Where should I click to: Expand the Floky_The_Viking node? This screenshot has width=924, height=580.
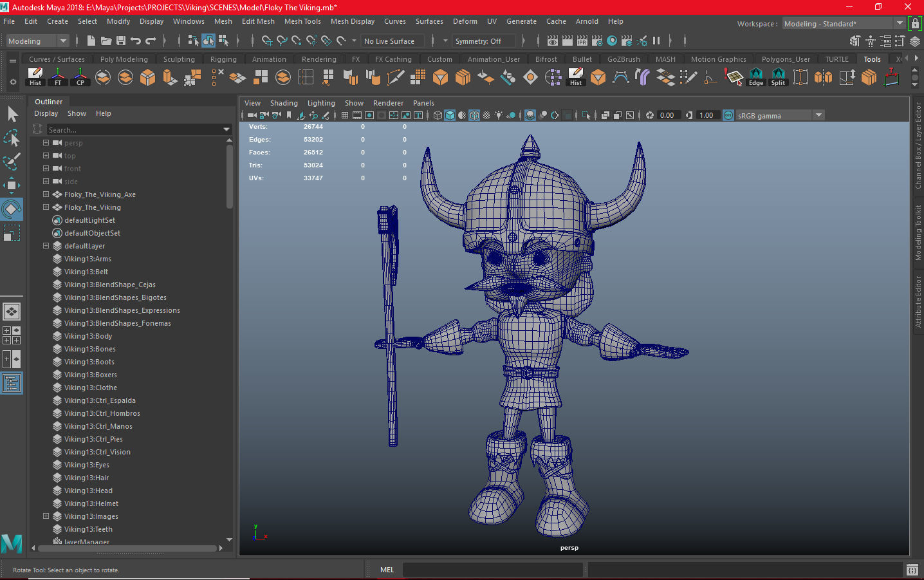46,207
